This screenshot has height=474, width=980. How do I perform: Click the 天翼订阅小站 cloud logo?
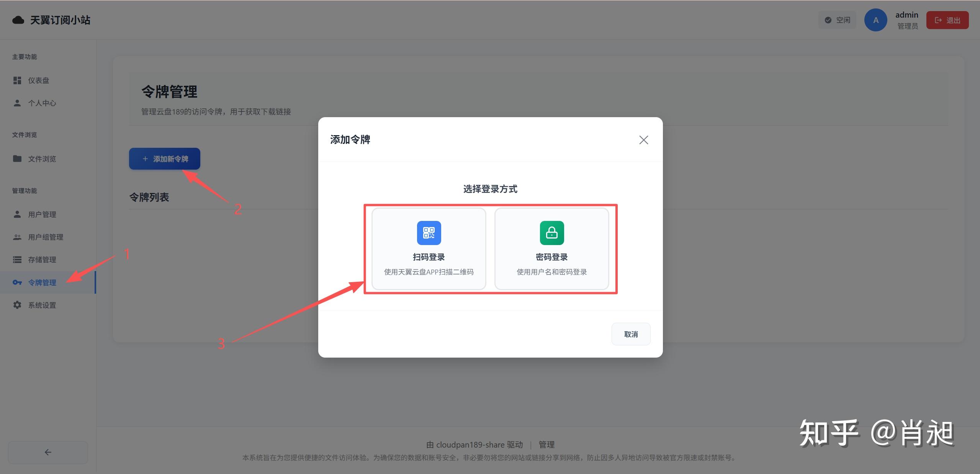pyautogui.click(x=18, y=20)
